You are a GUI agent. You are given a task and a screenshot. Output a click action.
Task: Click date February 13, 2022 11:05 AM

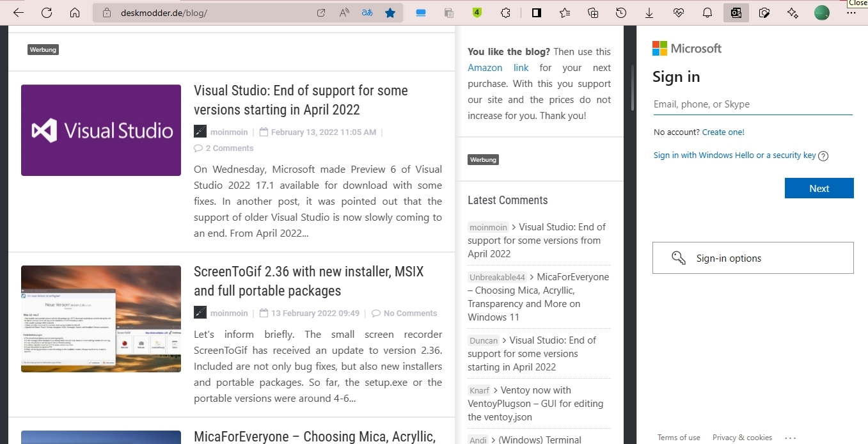(x=324, y=132)
